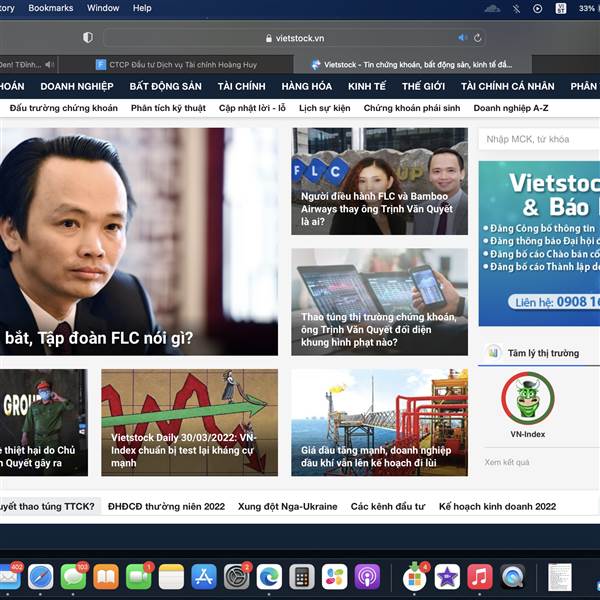Click the Safari privacy shield icon
Image resolution: width=600 pixels, height=600 pixels.
[x=88, y=38]
